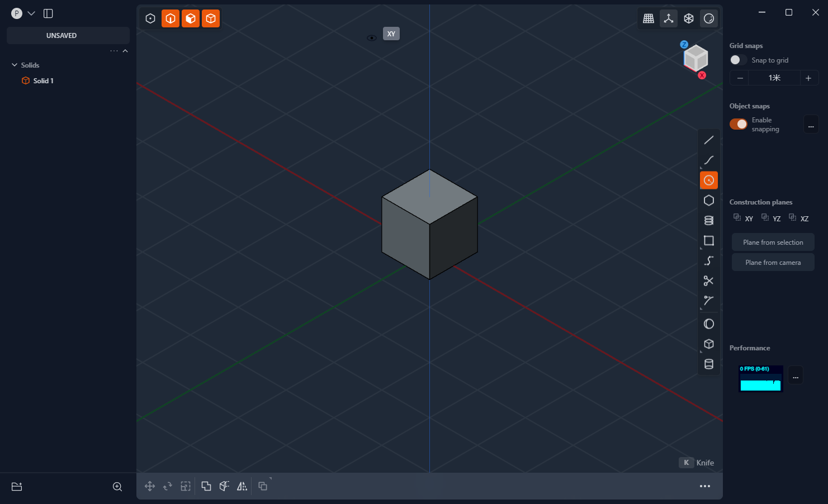Toggle the axes perspective view icon
The height and width of the screenshot is (504, 828).
pos(669,18)
